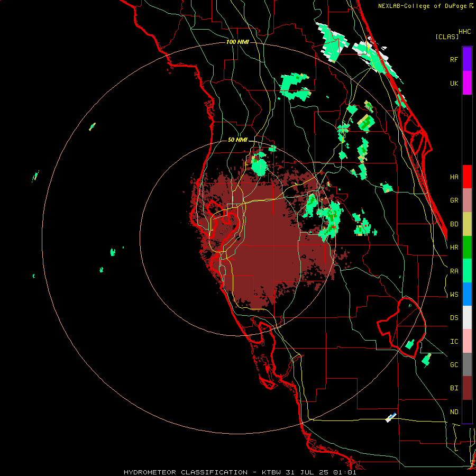Click the GC gray legend color swatch

point(467,364)
